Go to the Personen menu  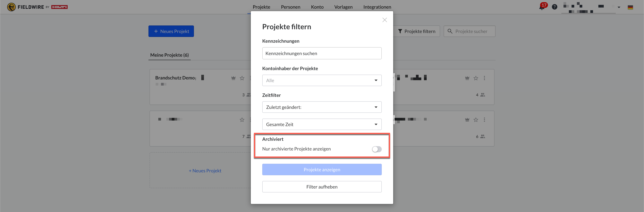290,7
